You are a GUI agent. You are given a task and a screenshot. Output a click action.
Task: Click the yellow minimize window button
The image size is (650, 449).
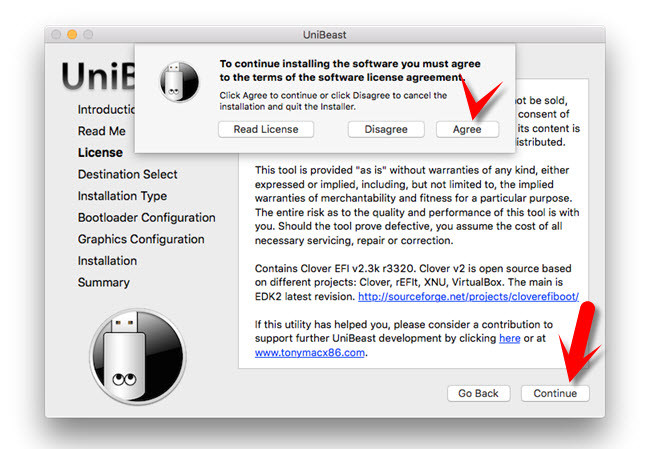pos(72,34)
